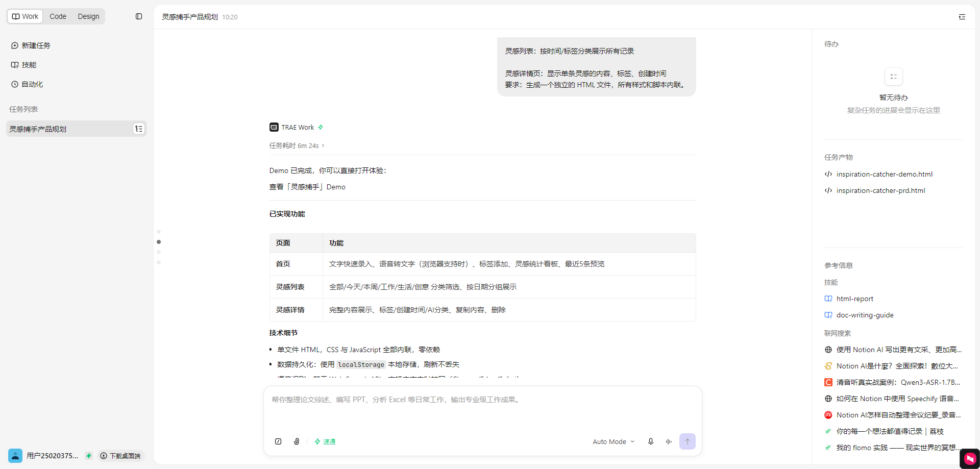
Task: Click the audio waveform icon
Action: (x=669, y=441)
